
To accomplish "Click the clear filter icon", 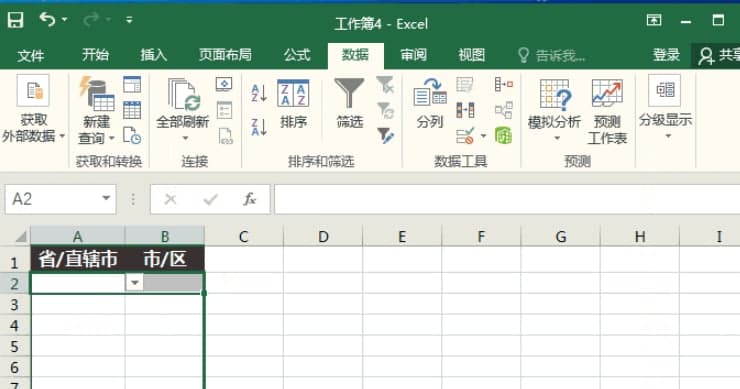I will click(x=385, y=85).
